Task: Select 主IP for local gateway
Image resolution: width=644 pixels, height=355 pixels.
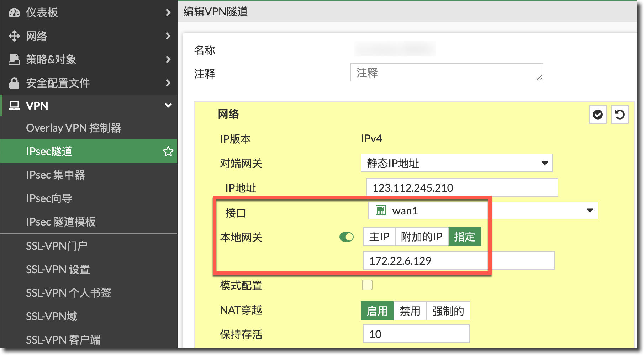Action: (x=379, y=237)
